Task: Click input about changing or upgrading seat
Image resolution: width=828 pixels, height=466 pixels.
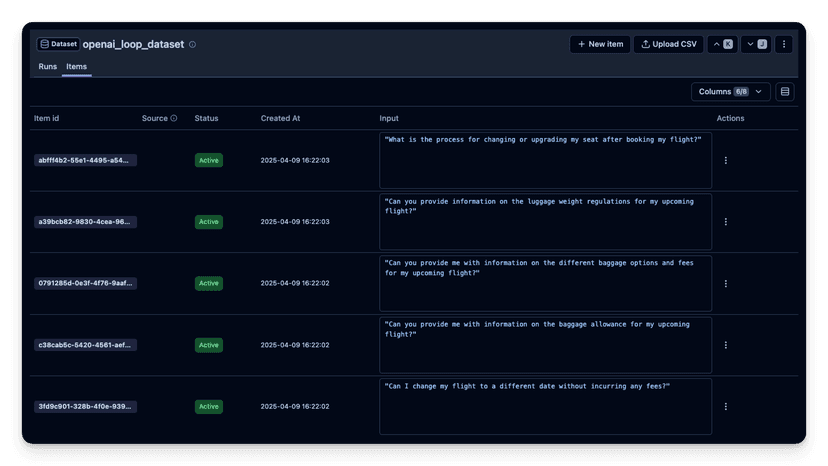Action: pyautogui.click(x=545, y=160)
